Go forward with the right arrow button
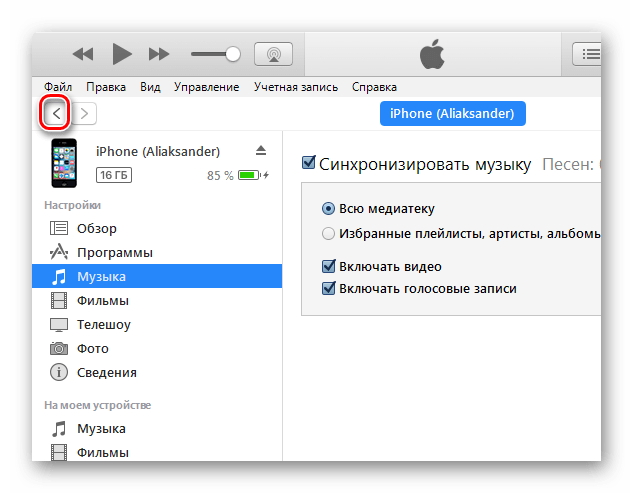This screenshot has width=633, height=493. point(84,113)
